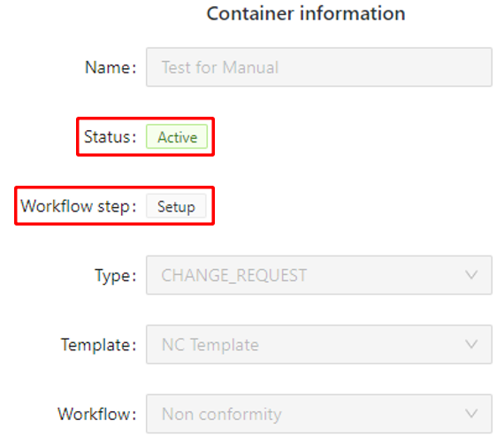Click the chevron arrow in the Type dropdown
The height and width of the screenshot is (444, 504).
coord(471,275)
